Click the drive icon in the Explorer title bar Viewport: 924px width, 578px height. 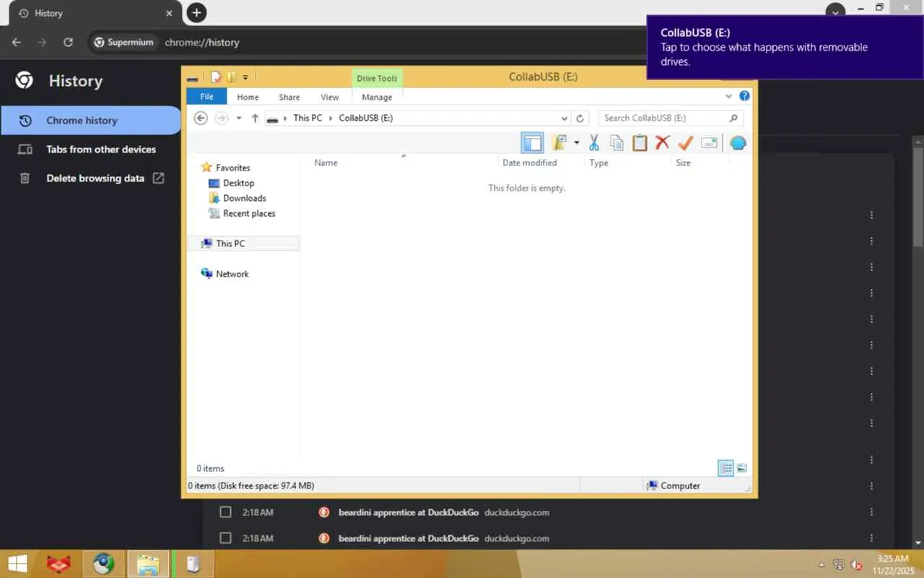point(192,78)
